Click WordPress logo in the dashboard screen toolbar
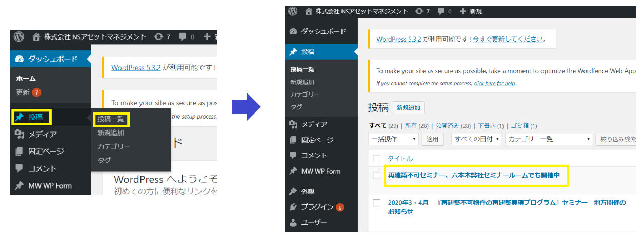 click(x=19, y=36)
